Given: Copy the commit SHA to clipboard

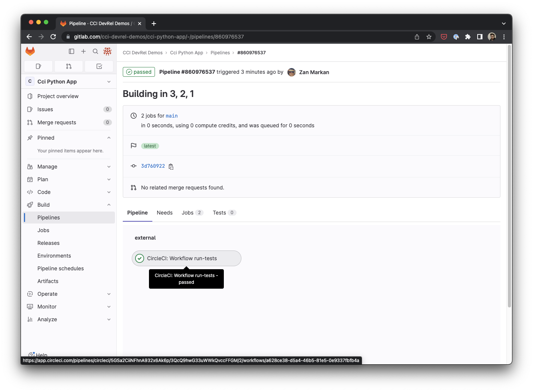Looking at the screenshot, I should [x=171, y=167].
